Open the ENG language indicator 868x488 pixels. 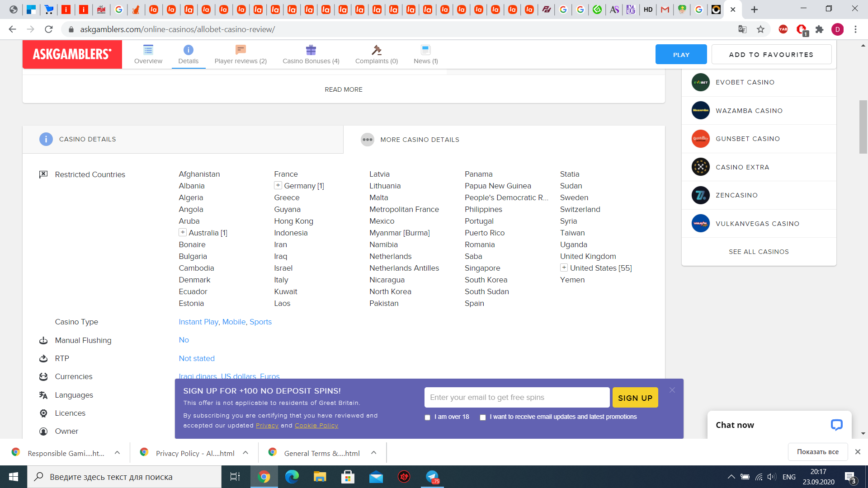click(789, 477)
